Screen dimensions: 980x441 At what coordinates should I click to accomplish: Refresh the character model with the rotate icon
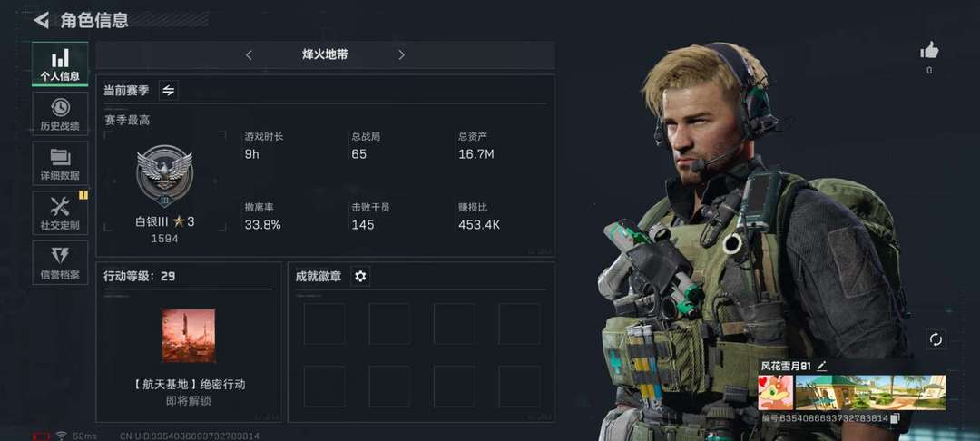[936, 339]
